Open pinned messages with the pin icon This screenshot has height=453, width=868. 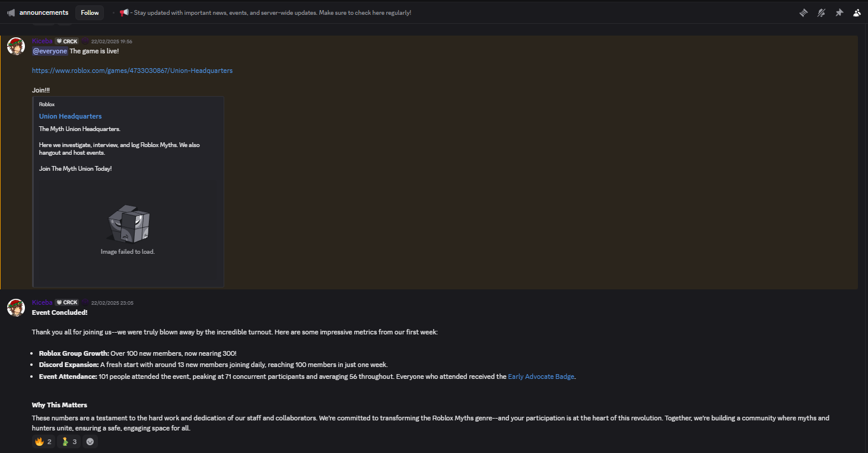tap(839, 12)
